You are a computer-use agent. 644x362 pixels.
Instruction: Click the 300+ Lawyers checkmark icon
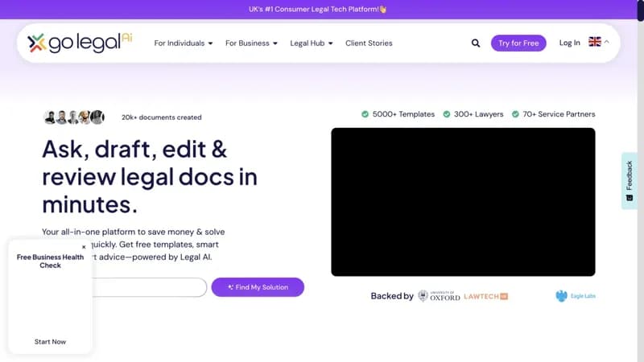pos(447,114)
